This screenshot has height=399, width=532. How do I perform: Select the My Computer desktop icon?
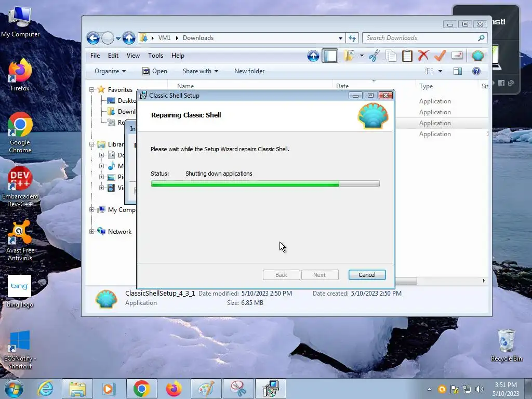point(20,22)
